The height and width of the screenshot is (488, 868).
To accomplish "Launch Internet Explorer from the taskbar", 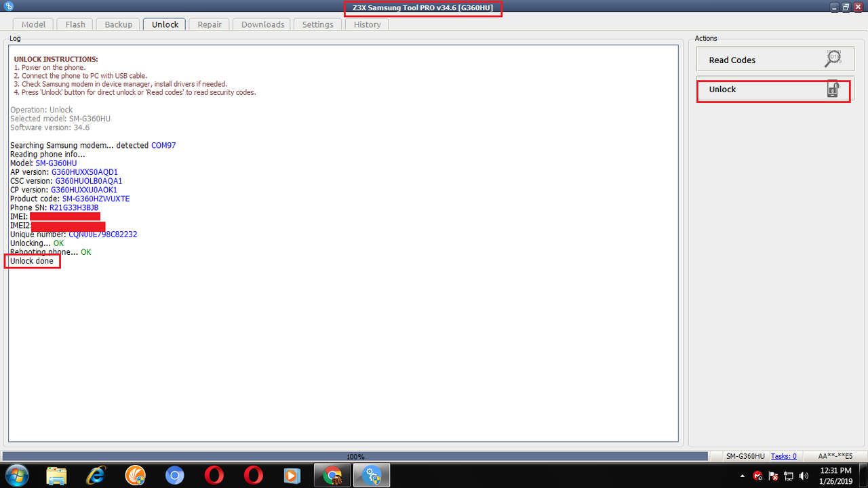I will 96,475.
